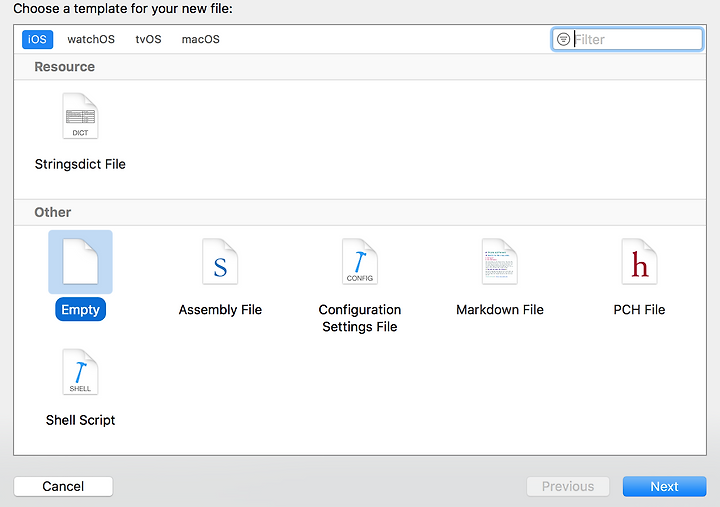The width and height of the screenshot is (720, 507).
Task: Click the 'Configuration Settings File' label
Action: [360, 318]
